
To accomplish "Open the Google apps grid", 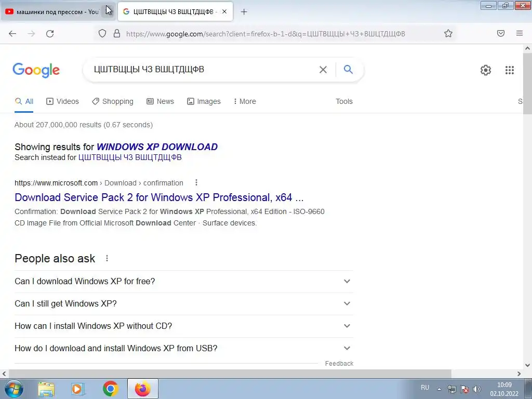I will [510, 70].
